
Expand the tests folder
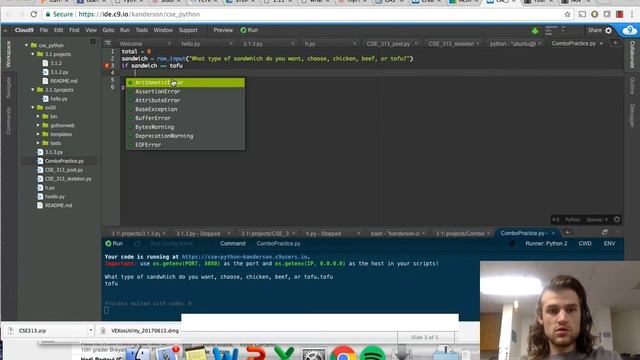pos(38,143)
